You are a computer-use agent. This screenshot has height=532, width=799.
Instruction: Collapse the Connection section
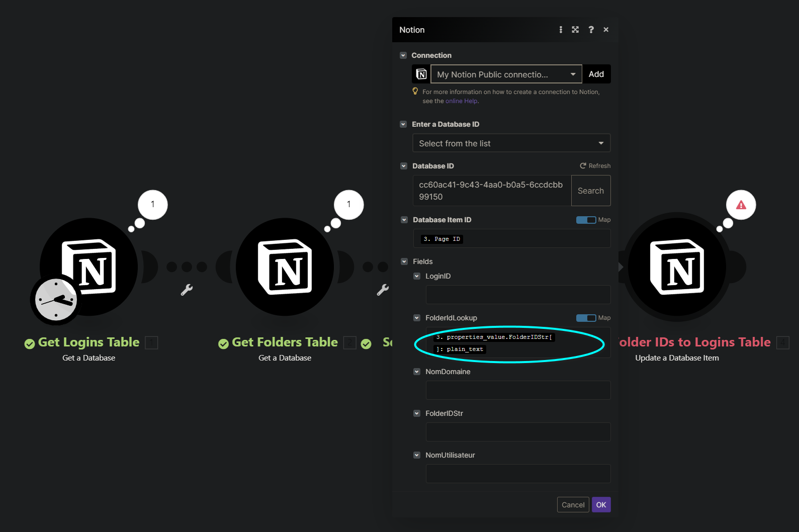(403, 55)
